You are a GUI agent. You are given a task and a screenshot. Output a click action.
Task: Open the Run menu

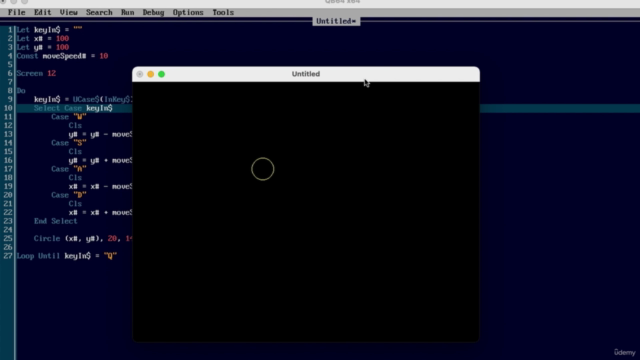coord(127,12)
